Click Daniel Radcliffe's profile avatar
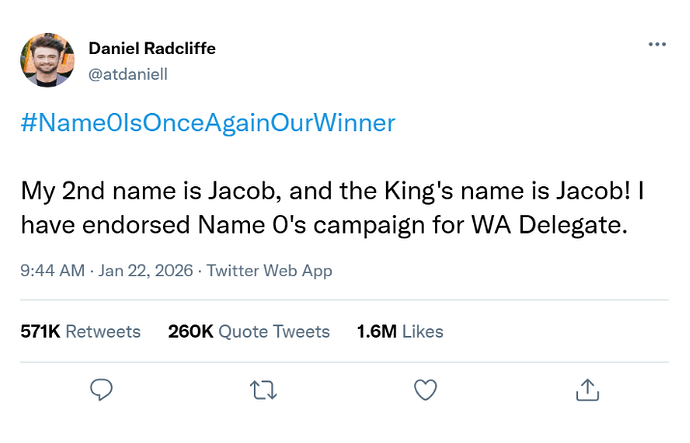 47,60
